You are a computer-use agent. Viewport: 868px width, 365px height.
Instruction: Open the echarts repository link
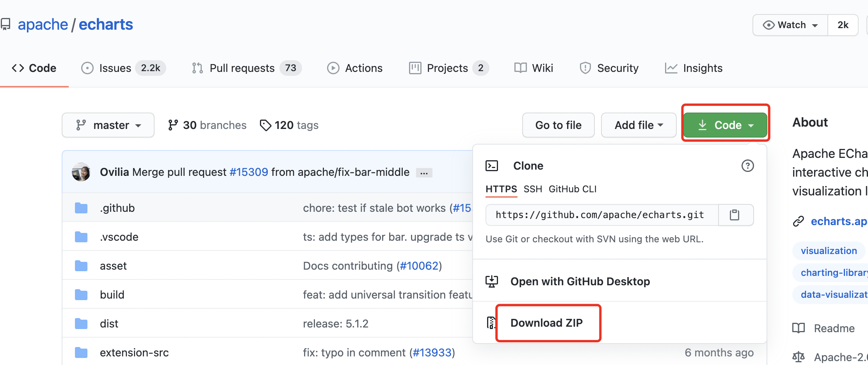106,25
